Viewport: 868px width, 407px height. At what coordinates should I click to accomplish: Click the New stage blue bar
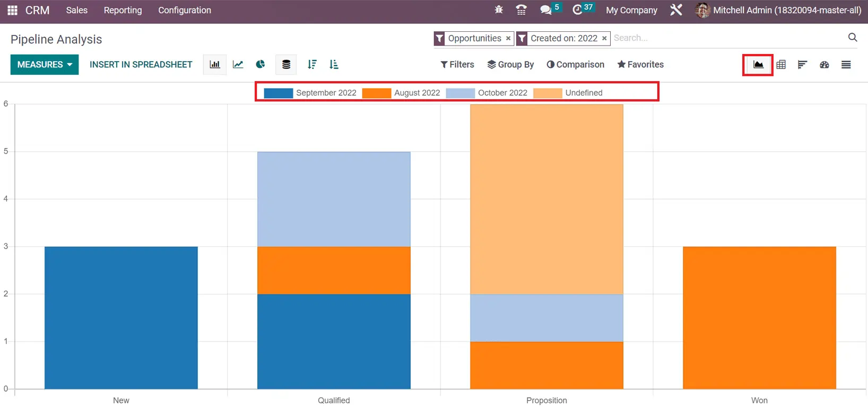pos(121,318)
